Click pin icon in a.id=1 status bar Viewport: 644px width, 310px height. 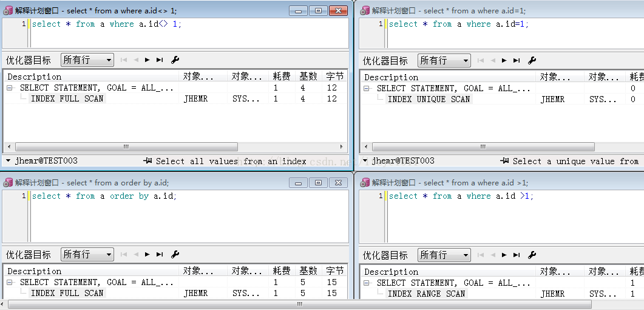[504, 160]
